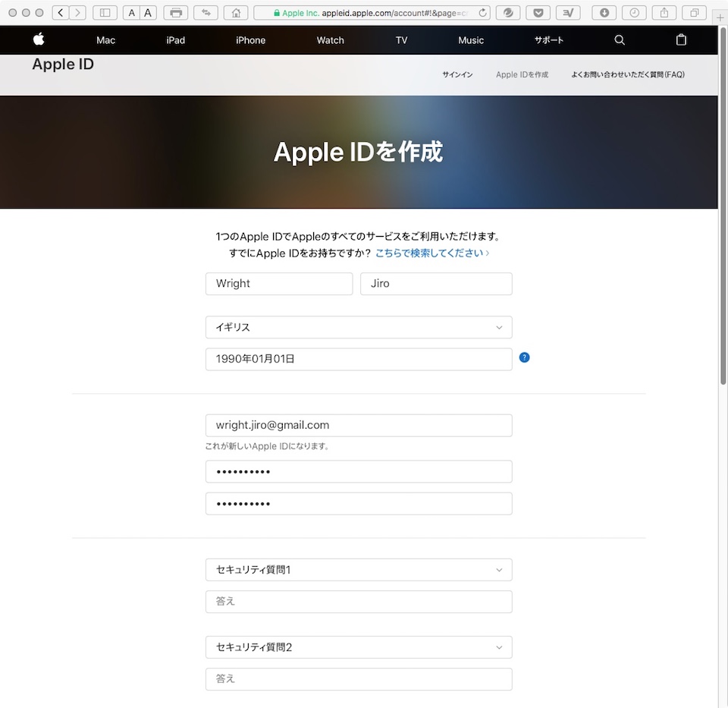
Task: Click the 1990年01月01日 birthday field
Action: [359, 359]
